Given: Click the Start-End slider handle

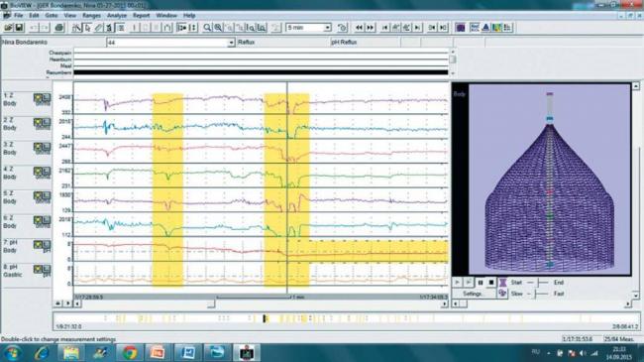Looking at the screenshot, I should click(x=538, y=283).
